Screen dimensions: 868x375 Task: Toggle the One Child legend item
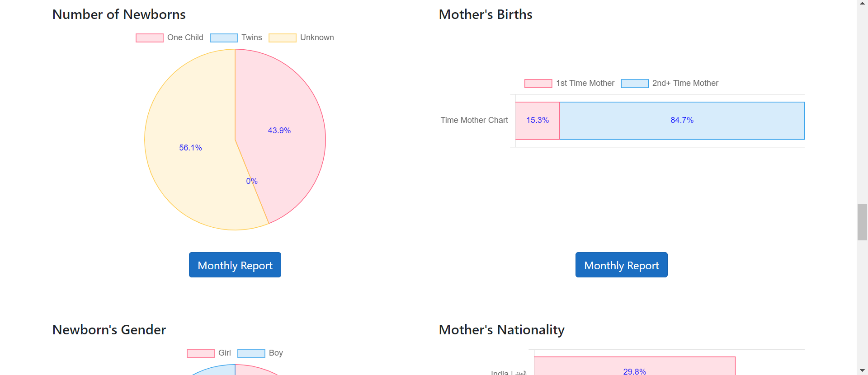[x=170, y=38]
